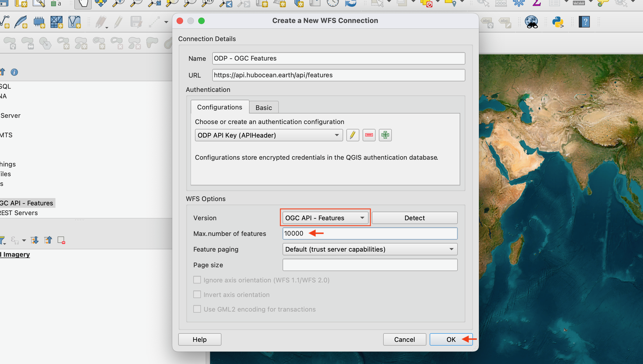Open the MetaSearch catalog tool
The height and width of the screenshot is (364, 643).
tap(532, 22)
